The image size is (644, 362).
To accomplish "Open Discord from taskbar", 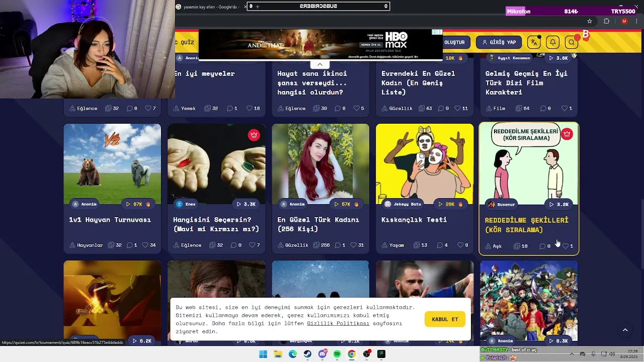I will coord(323,354).
